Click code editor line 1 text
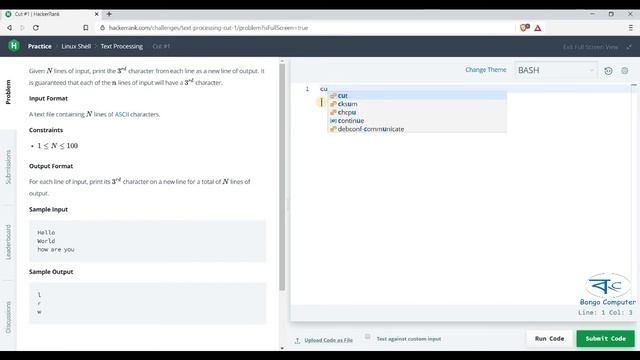 [x=324, y=89]
